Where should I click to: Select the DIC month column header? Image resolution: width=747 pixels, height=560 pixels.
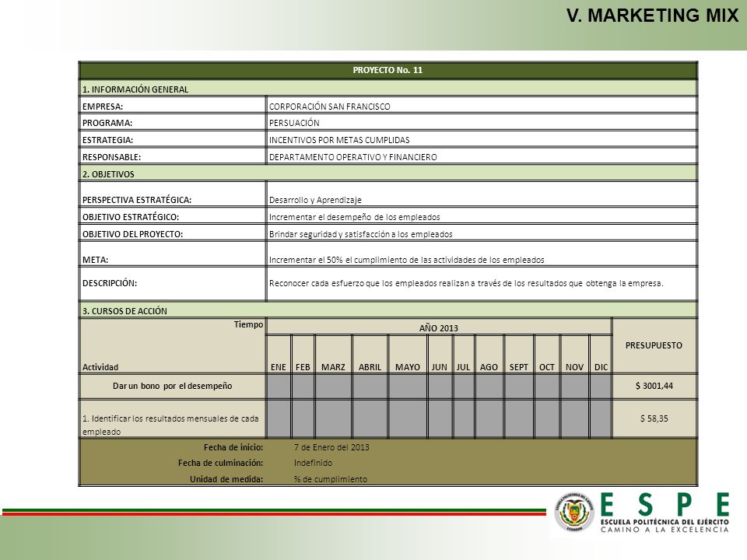pyautogui.click(x=601, y=355)
